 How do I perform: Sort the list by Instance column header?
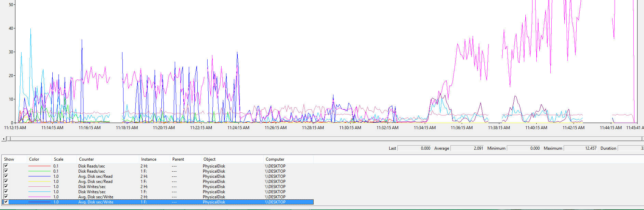pos(149,159)
